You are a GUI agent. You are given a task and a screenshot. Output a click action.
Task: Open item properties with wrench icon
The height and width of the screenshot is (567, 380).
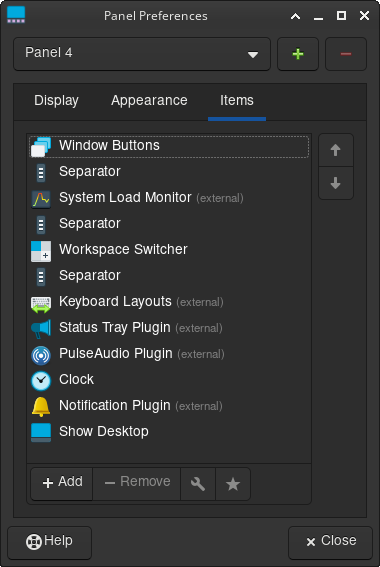tap(198, 484)
